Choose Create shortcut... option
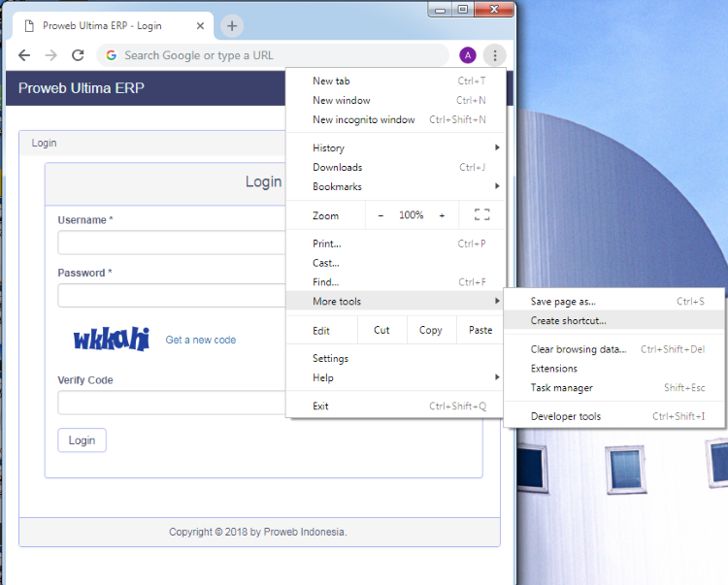The width and height of the screenshot is (728, 585). 613,320
